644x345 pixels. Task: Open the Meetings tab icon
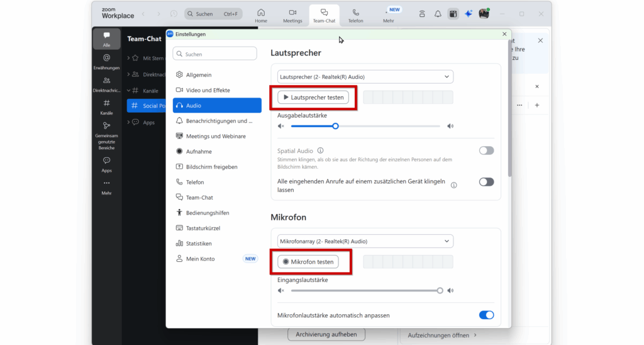(x=292, y=13)
